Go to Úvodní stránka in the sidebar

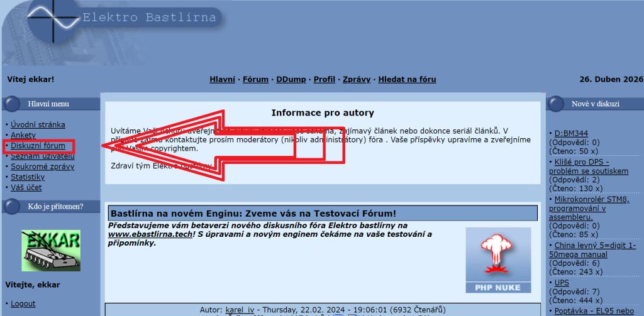[38, 124]
